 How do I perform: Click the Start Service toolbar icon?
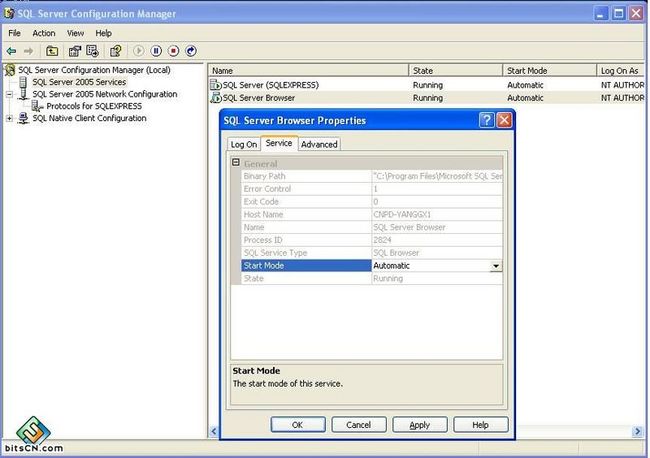[x=138, y=51]
